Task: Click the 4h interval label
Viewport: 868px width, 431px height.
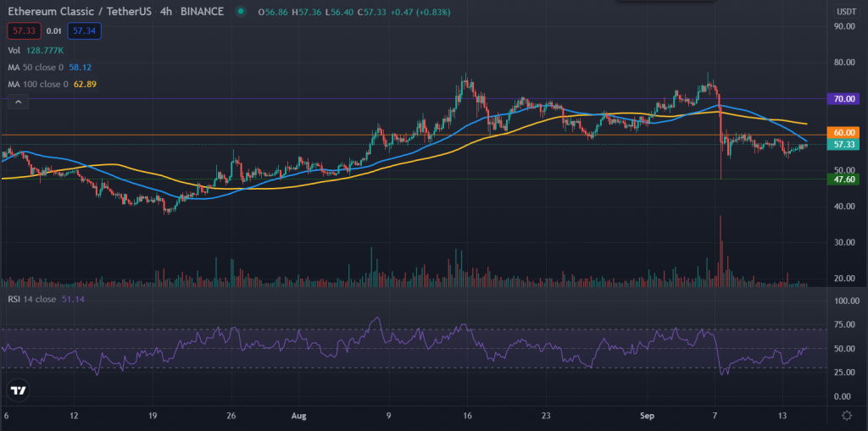Action: tap(166, 11)
